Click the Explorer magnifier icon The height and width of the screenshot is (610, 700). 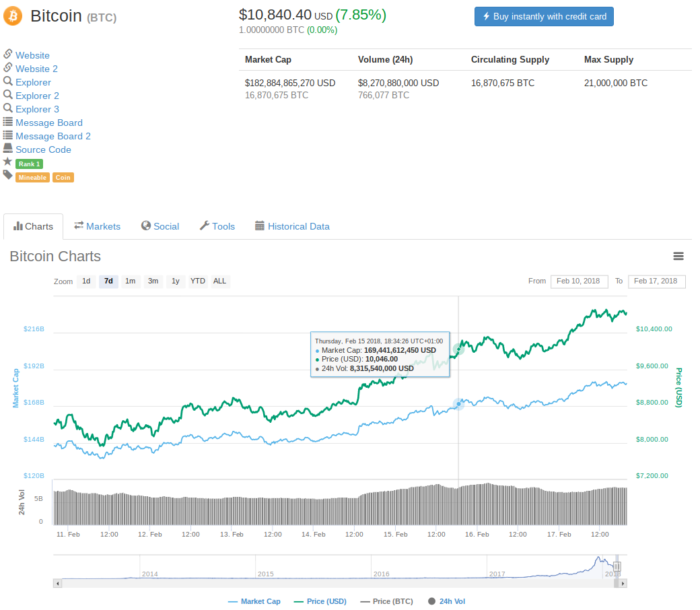pos(8,81)
